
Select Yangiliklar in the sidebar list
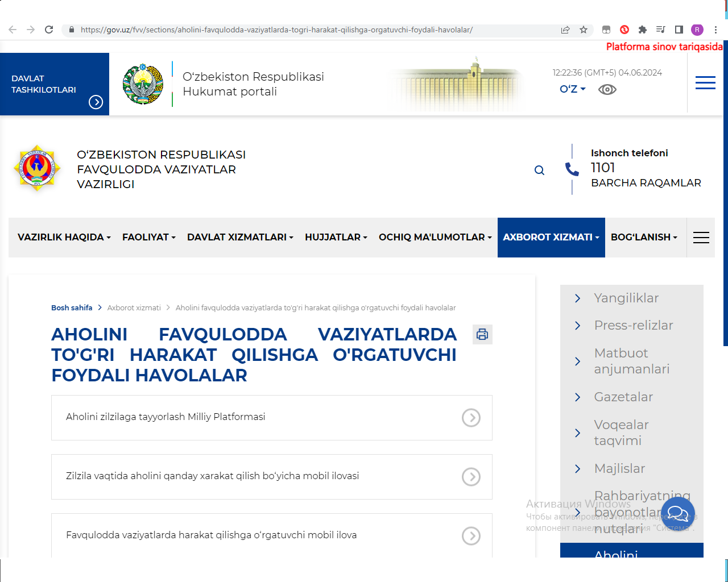coord(626,298)
